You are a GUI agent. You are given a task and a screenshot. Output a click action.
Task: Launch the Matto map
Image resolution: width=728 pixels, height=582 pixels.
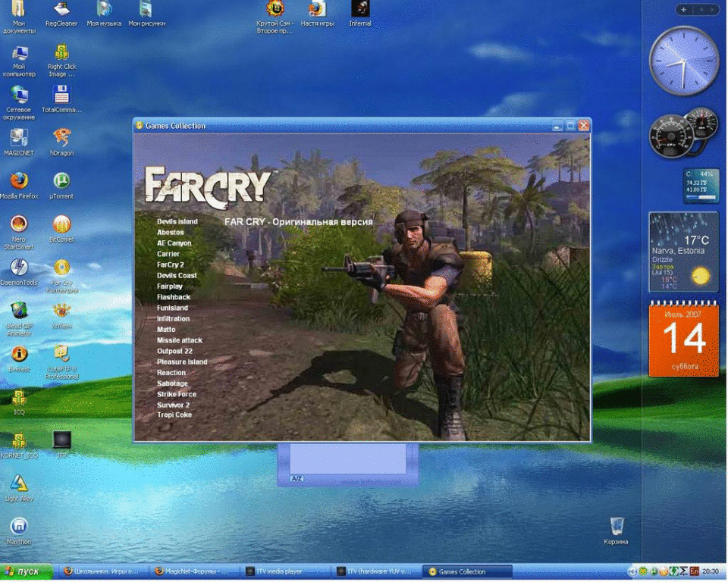[x=166, y=330]
